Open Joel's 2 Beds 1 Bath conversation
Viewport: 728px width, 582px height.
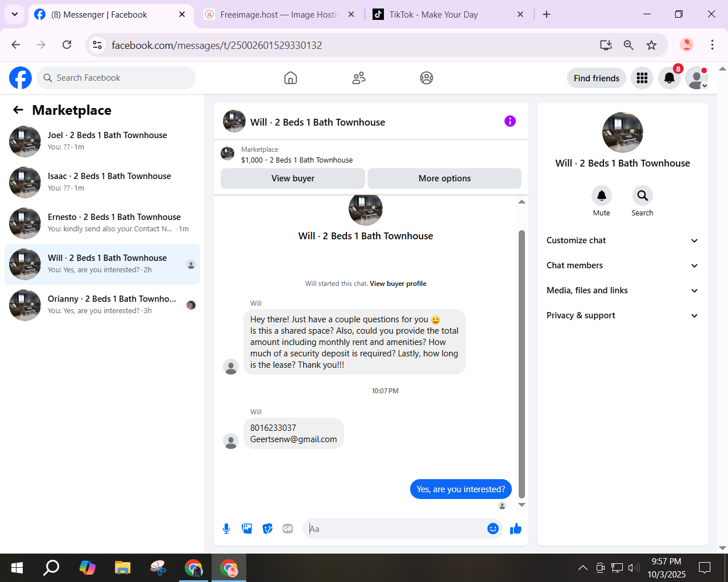[102, 142]
